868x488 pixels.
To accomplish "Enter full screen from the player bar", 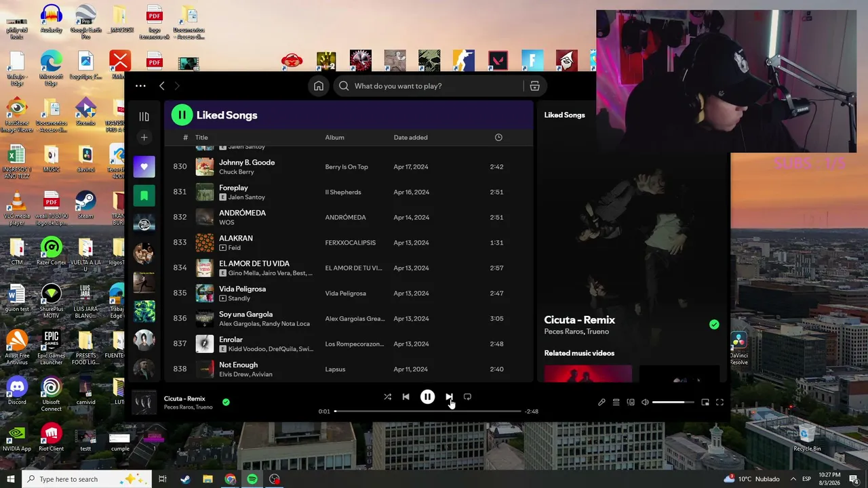I will pyautogui.click(x=719, y=403).
